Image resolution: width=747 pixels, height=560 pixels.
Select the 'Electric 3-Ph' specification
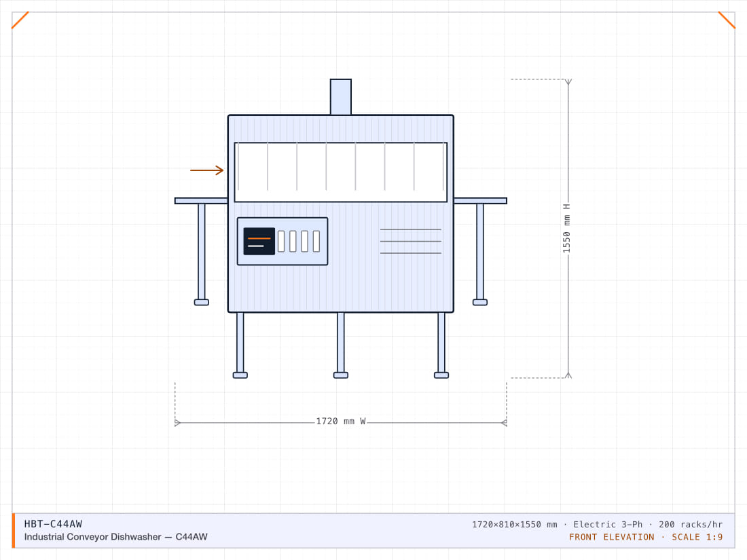tap(608, 524)
